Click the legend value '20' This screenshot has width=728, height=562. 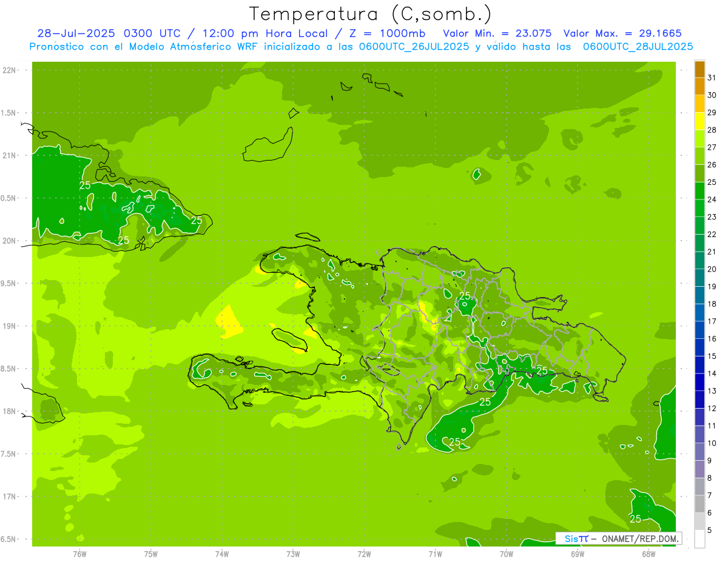pos(712,269)
